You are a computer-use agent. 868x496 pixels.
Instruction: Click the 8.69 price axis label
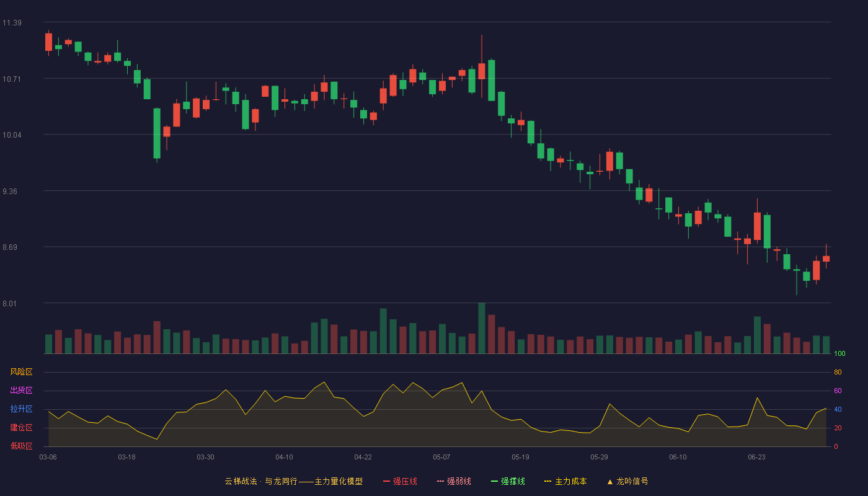pos(10,247)
